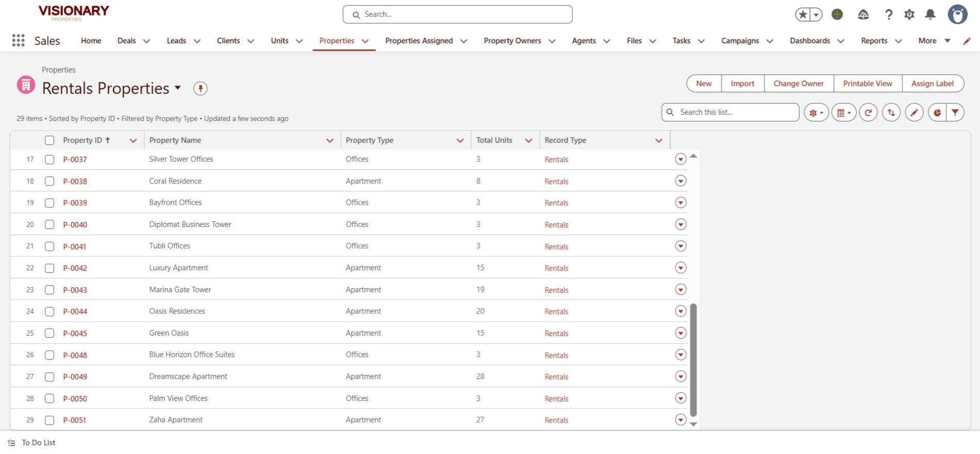Open the P-0044 property record link
The width and height of the screenshot is (980, 454).
[75, 311]
